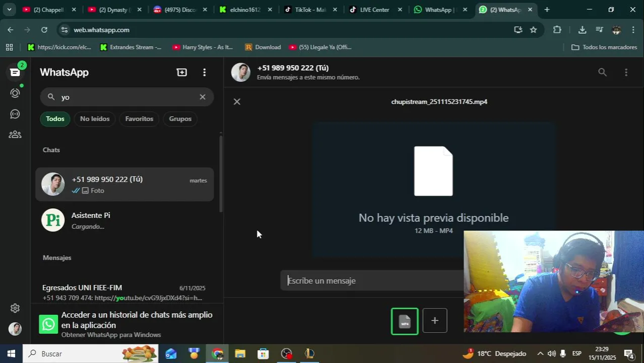The width and height of the screenshot is (644, 363).
Task: Switch to the Dynasty YouTube tab
Action: coord(114,10)
